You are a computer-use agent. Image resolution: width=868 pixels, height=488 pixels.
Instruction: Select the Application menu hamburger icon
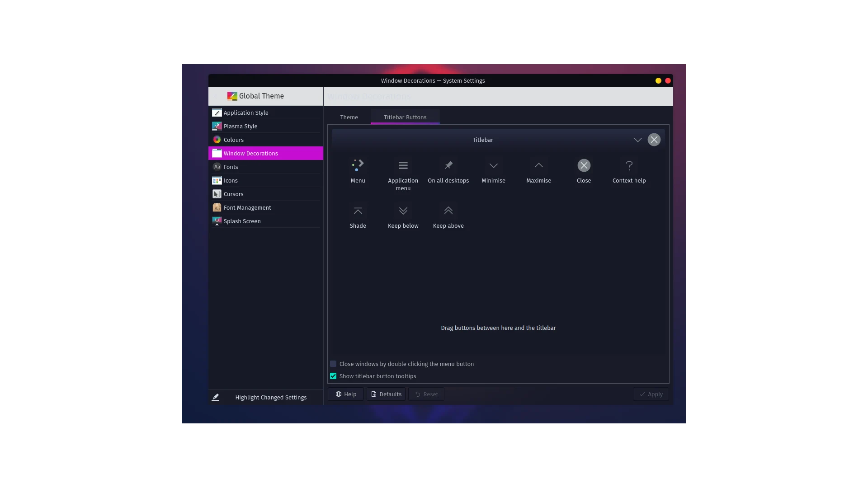click(x=403, y=165)
